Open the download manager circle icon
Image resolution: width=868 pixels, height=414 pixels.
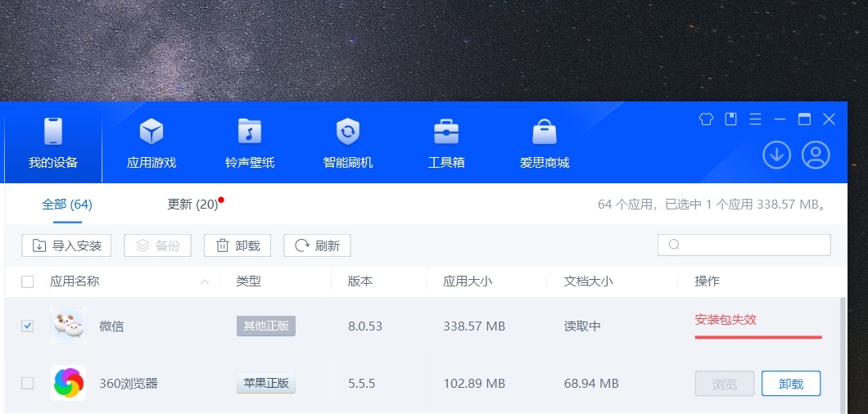(776, 155)
